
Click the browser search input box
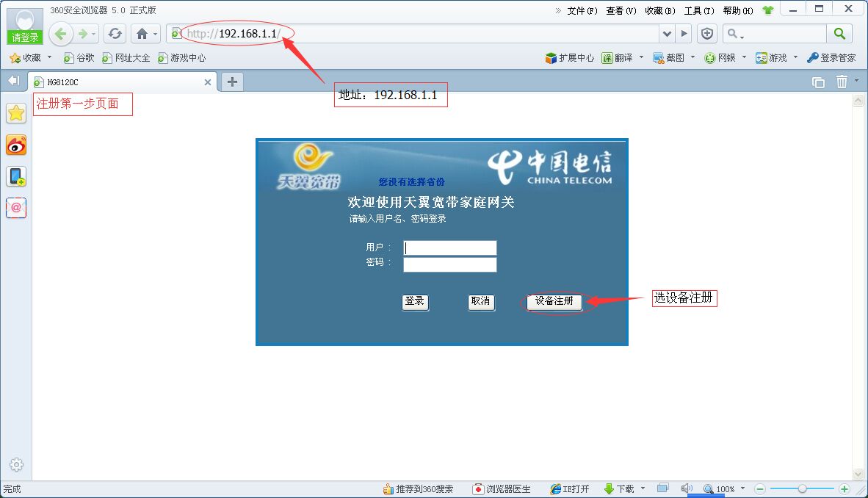775,34
